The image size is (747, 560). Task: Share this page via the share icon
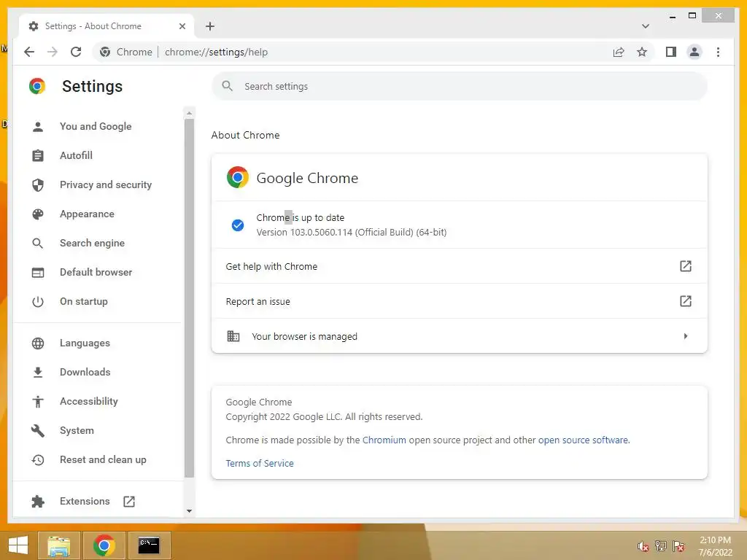pos(619,52)
